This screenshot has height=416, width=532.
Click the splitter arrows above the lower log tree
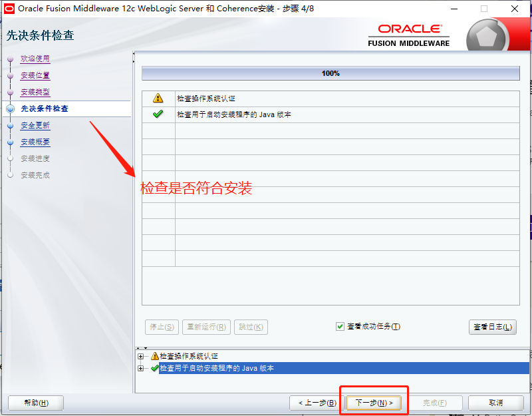[x=142, y=348]
